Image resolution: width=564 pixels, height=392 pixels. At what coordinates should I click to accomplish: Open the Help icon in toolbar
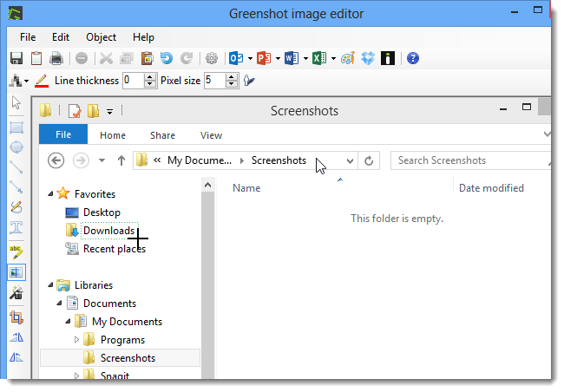[x=413, y=58]
